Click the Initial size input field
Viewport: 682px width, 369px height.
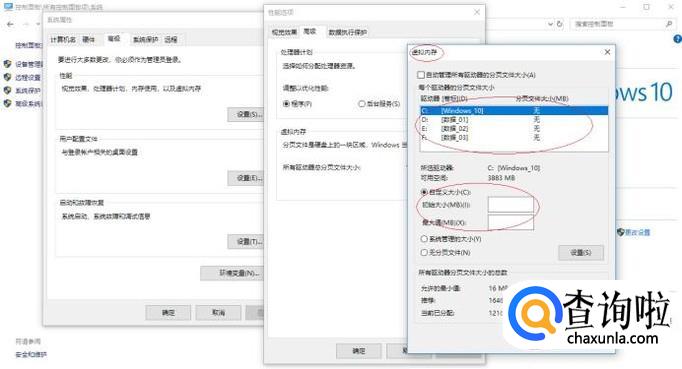point(511,205)
